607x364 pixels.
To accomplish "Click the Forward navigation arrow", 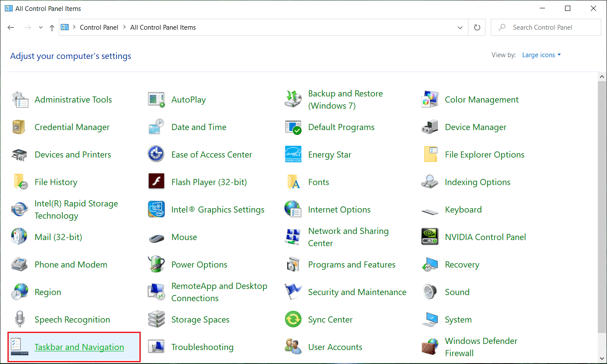I will tap(27, 27).
